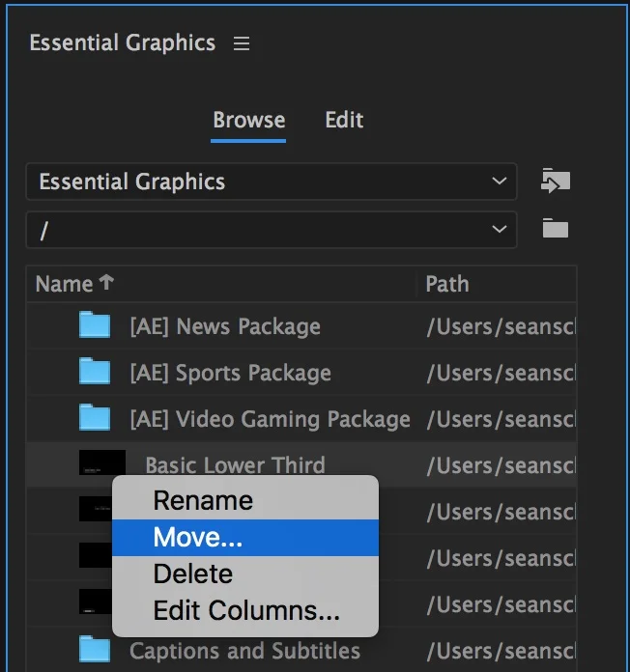Select the thumbnail below Basic Lower Third
The width and height of the screenshot is (630, 672).
click(96, 509)
